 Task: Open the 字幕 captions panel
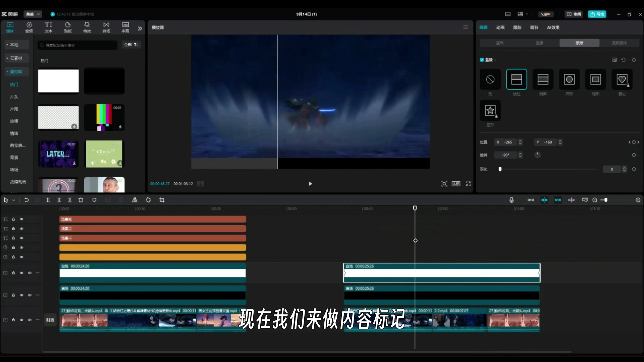click(125, 27)
